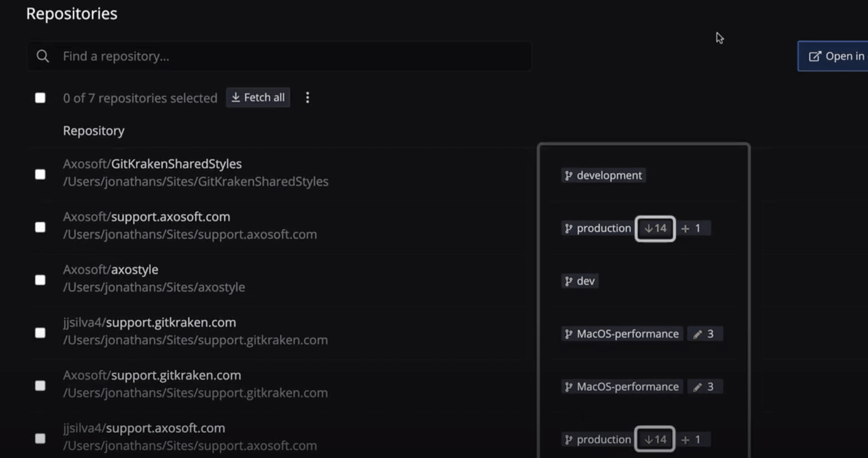Click the pencil icon on the second MacOS-performance badge
This screenshot has width=868, height=458.
(x=698, y=386)
